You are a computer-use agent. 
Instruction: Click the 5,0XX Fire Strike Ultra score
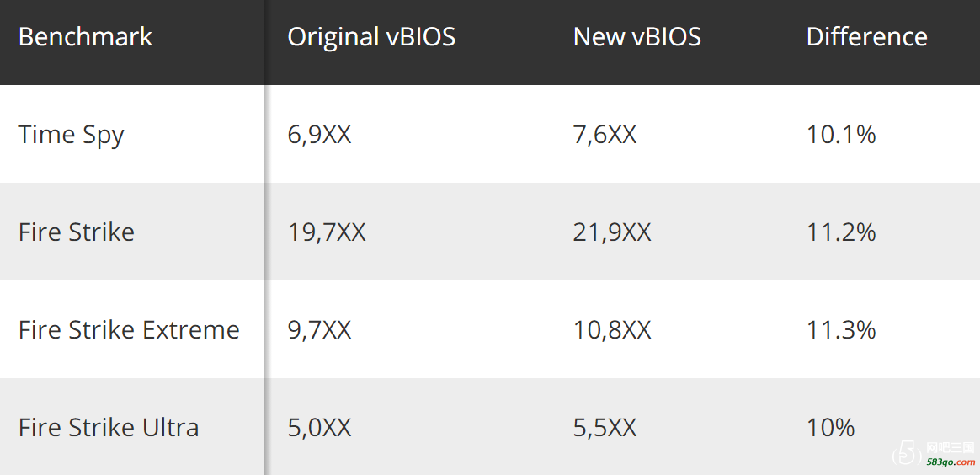[319, 428]
